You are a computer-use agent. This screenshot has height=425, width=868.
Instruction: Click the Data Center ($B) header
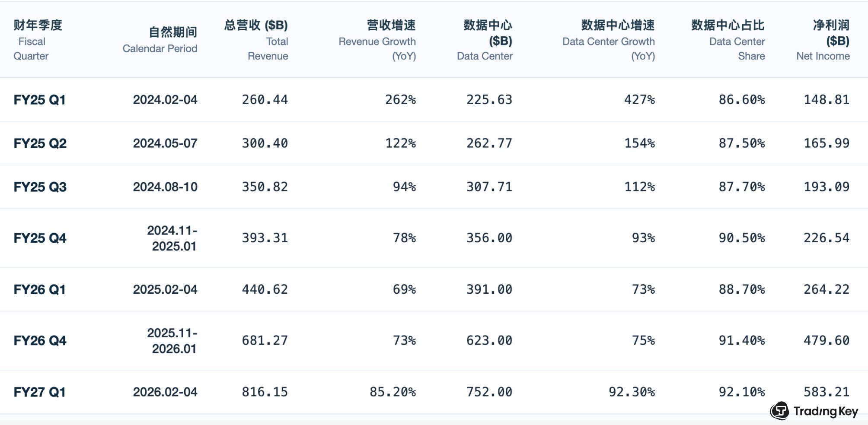(x=485, y=40)
